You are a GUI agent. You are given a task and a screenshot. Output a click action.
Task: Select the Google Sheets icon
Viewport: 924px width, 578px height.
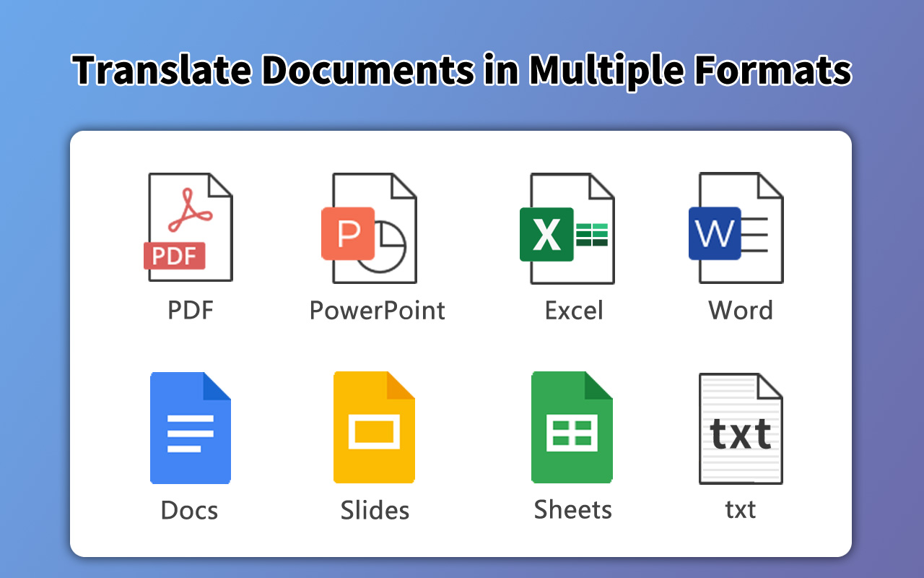[572, 426]
